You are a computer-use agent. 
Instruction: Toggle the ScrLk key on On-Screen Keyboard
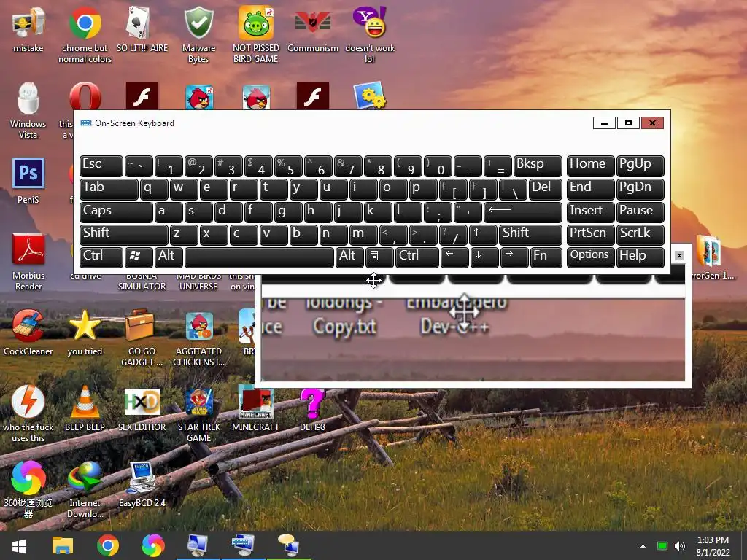tap(640, 235)
